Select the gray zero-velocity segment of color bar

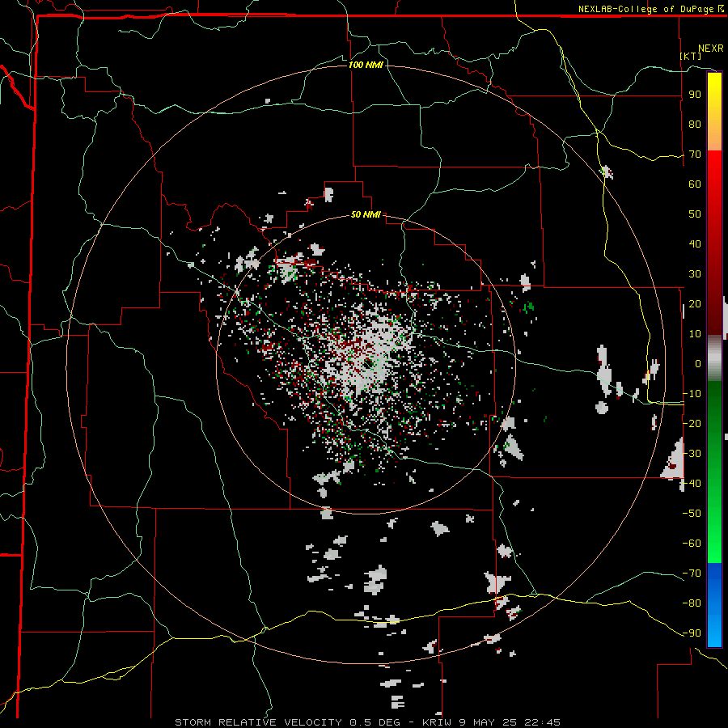[x=714, y=358]
